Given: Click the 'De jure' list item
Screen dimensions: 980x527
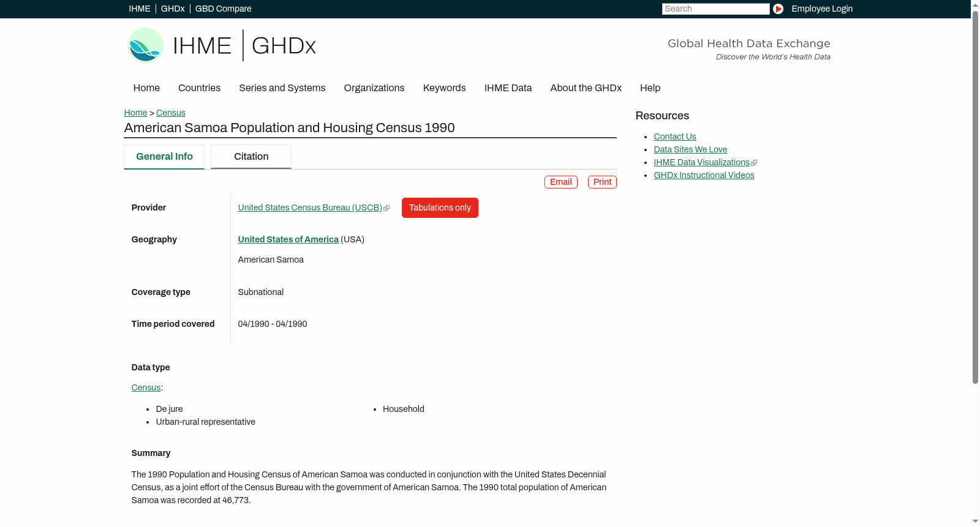Looking at the screenshot, I should coord(169,409).
